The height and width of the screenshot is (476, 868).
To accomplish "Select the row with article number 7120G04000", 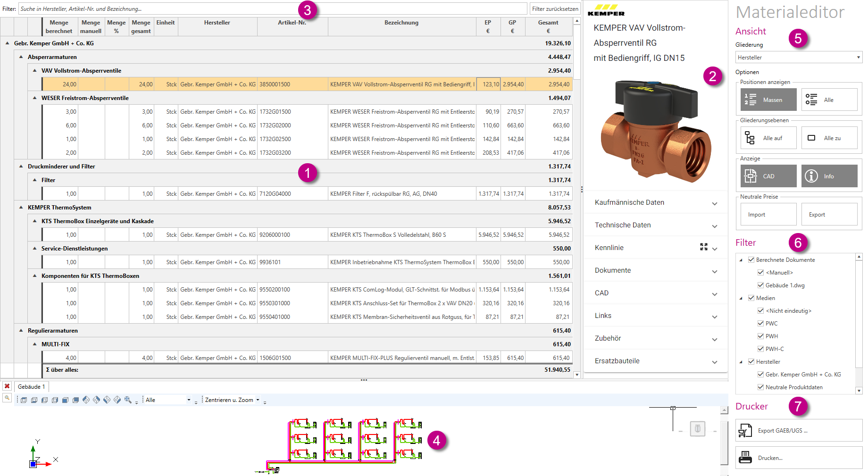I will click(308, 194).
